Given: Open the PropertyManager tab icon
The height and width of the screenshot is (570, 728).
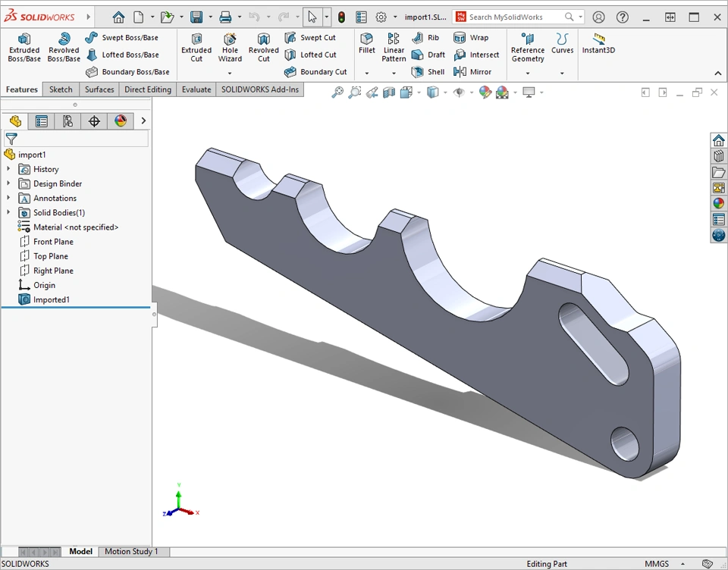Looking at the screenshot, I should click(41, 121).
